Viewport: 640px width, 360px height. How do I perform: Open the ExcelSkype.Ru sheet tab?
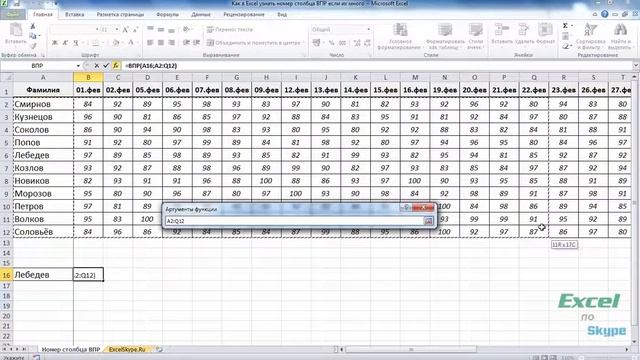click(127, 349)
